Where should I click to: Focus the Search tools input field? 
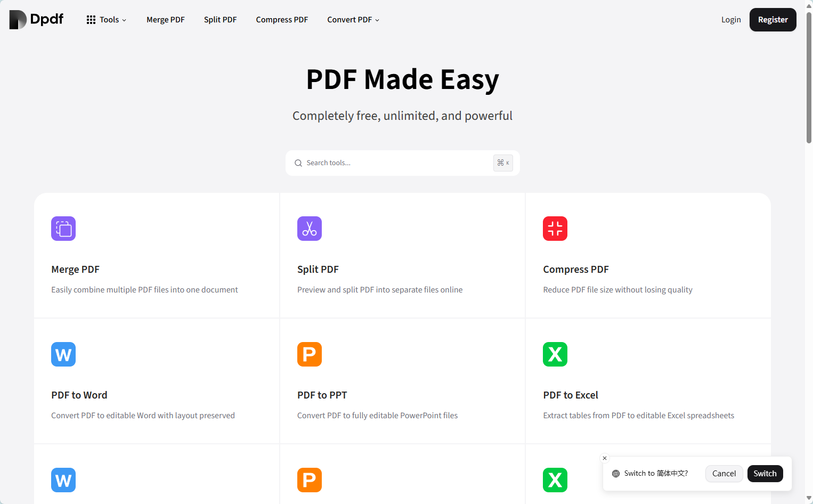(402, 163)
